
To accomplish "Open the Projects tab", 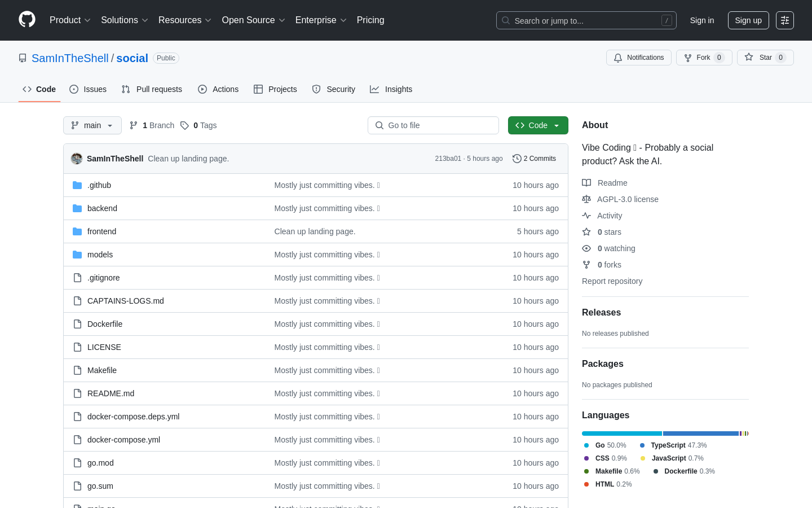I will click(x=275, y=89).
